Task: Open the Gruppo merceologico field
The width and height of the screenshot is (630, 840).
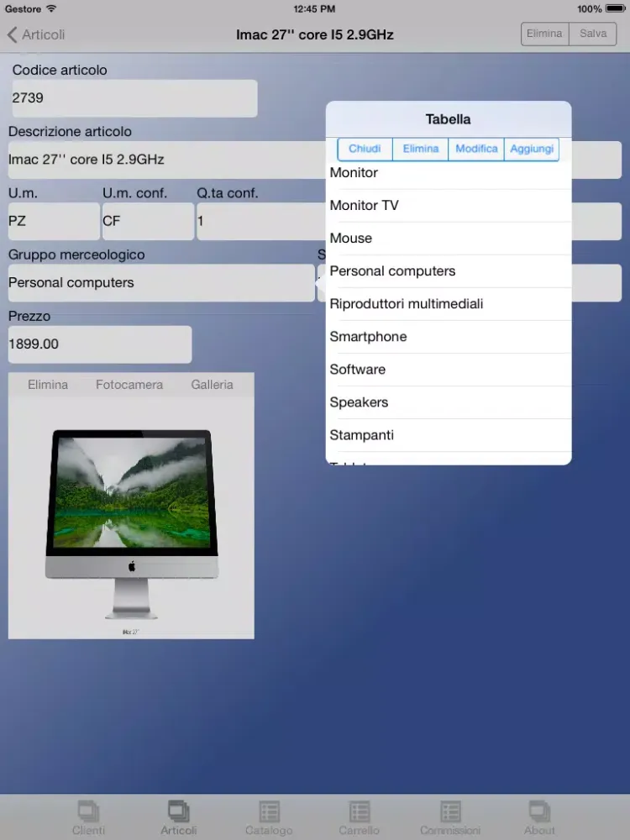Action: pyautogui.click(x=161, y=283)
